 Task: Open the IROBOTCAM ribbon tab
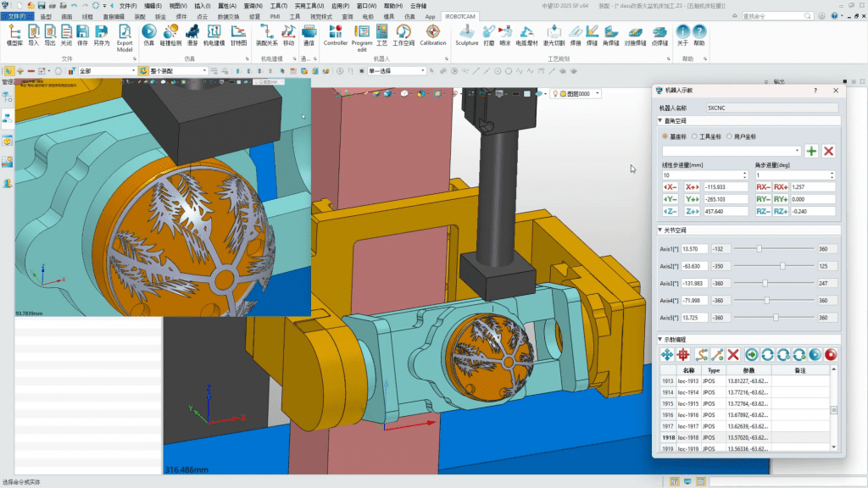460,16
